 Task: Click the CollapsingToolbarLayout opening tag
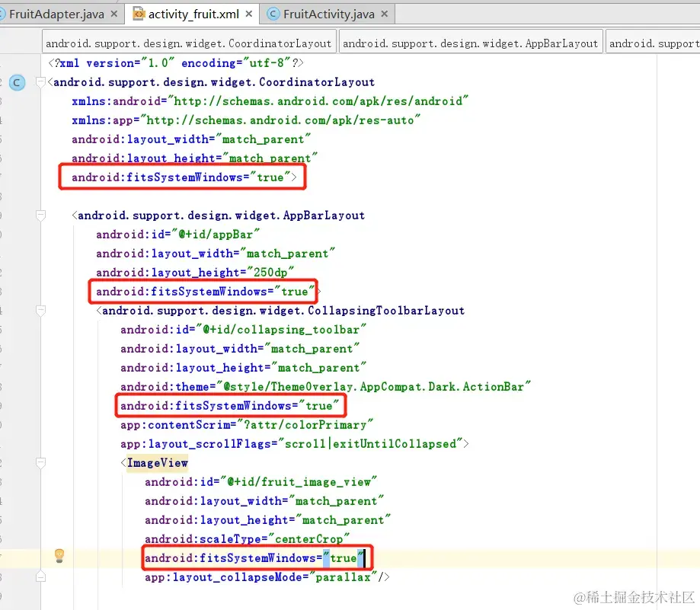click(280, 311)
